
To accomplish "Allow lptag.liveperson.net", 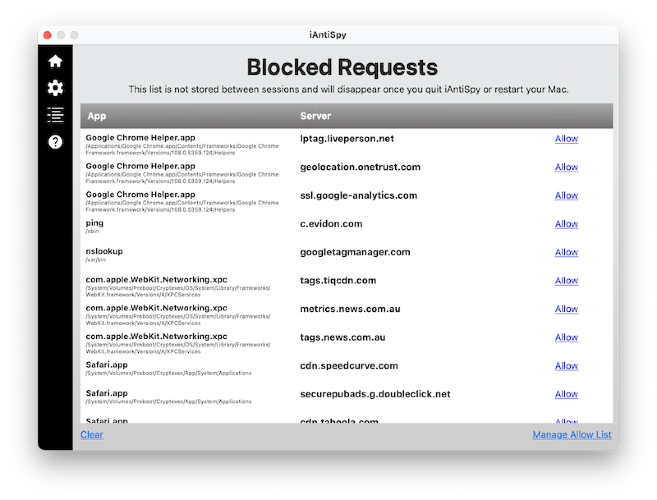I will pos(566,139).
